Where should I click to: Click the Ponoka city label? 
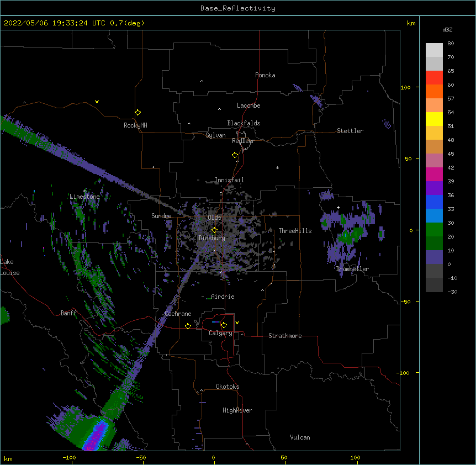point(265,75)
